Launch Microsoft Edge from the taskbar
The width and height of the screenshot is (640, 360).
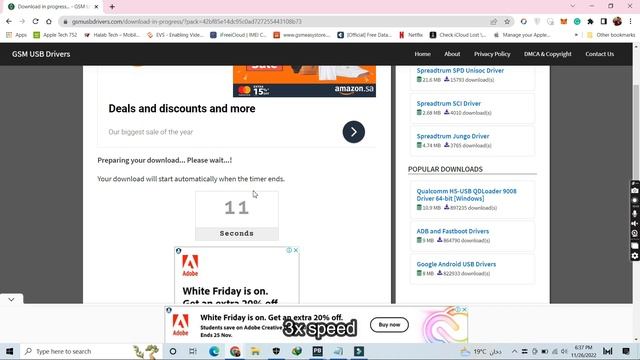(x=214, y=351)
